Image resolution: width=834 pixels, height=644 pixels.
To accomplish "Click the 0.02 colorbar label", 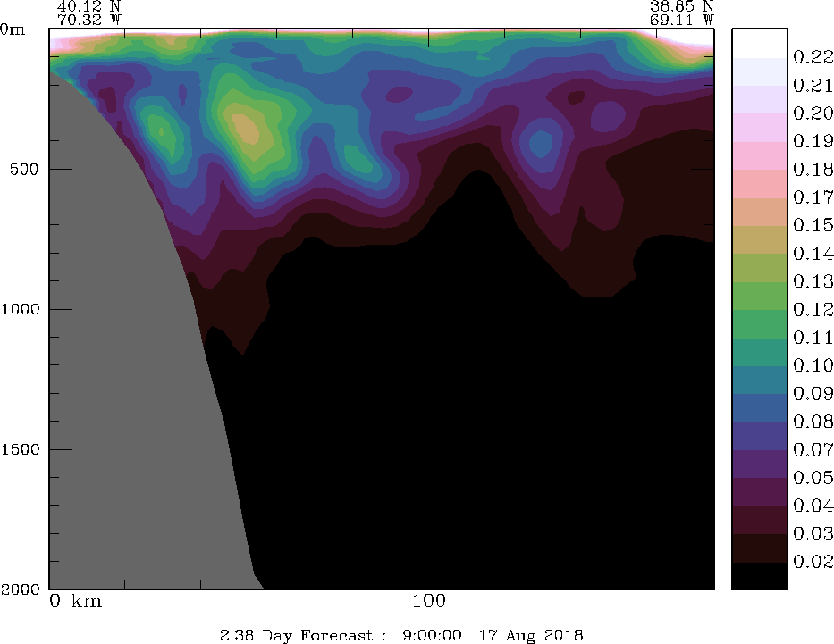I will click(x=813, y=561).
